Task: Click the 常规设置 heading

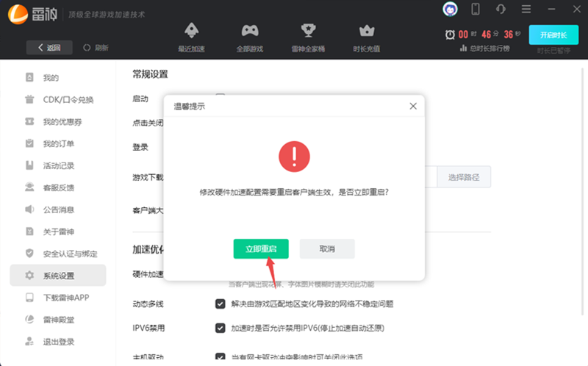Action: coord(151,74)
